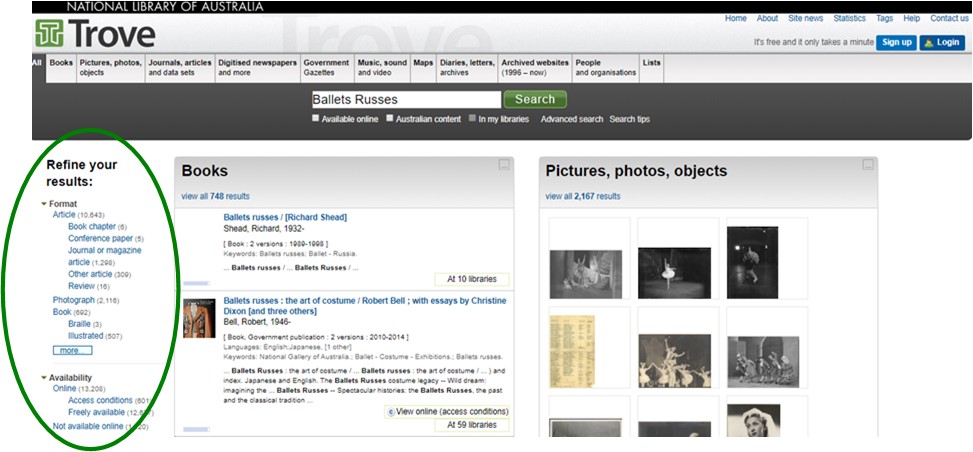The height and width of the screenshot is (452, 973).
Task: Enable the Australian content checkbox
Action: click(390, 118)
